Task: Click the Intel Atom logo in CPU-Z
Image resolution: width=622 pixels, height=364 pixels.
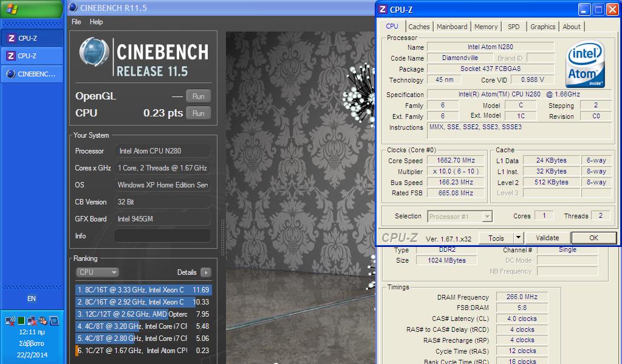Action: click(585, 63)
